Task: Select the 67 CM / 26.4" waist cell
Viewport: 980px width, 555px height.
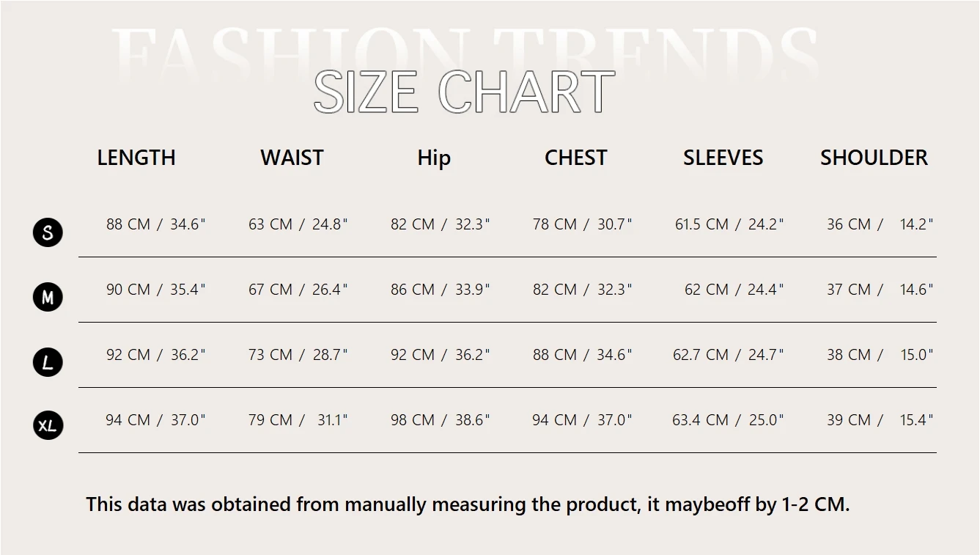Action: tap(298, 290)
